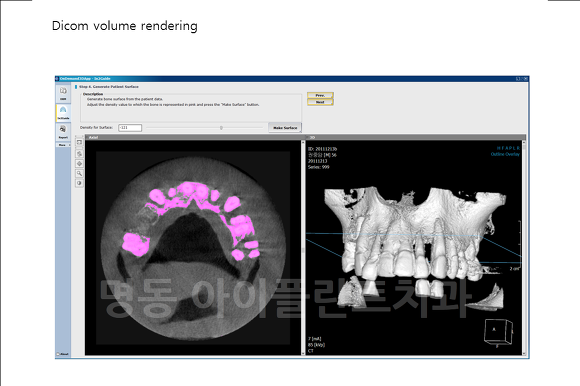
Task: Select the pan tool in the Axial toolbar
Action: [x=79, y=163]
